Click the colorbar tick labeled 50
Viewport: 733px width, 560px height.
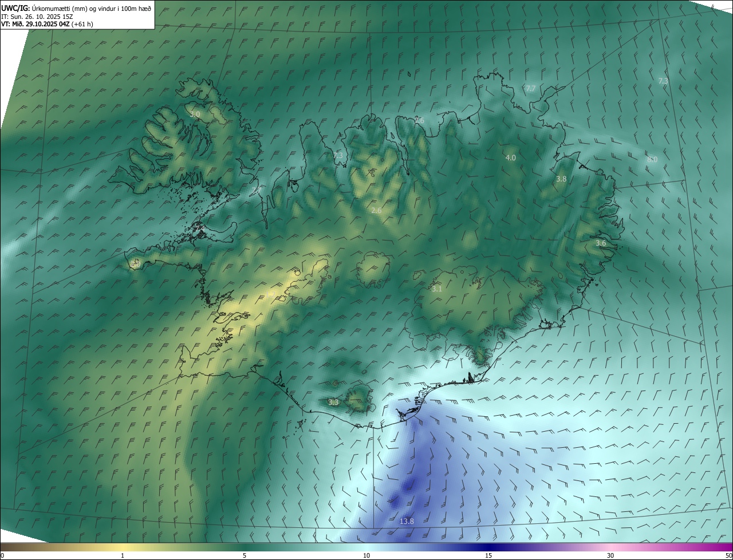click(729, 556)
